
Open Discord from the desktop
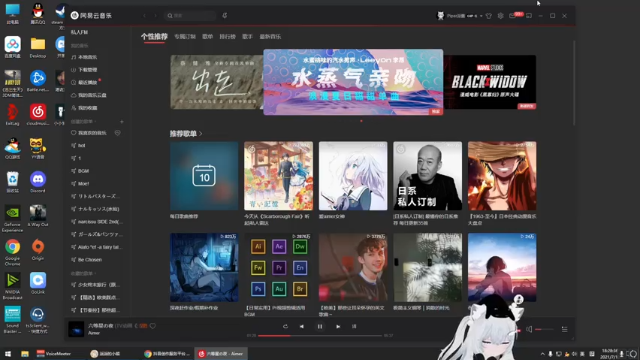coord(38,182)
